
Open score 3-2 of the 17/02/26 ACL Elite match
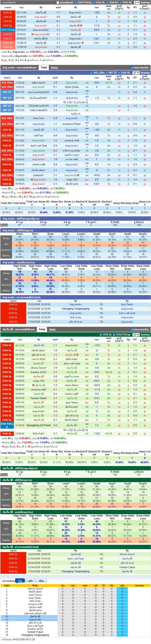[x=55, y=82]
